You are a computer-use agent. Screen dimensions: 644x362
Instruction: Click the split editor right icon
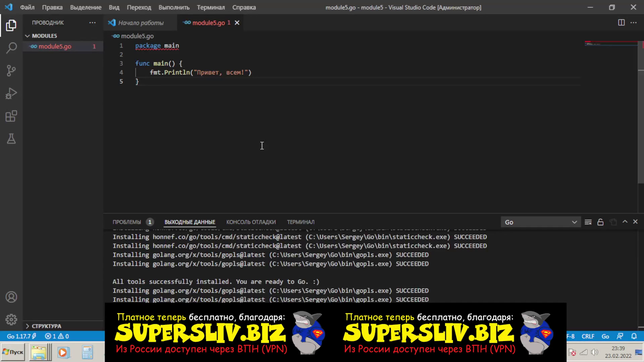(621, 22)
